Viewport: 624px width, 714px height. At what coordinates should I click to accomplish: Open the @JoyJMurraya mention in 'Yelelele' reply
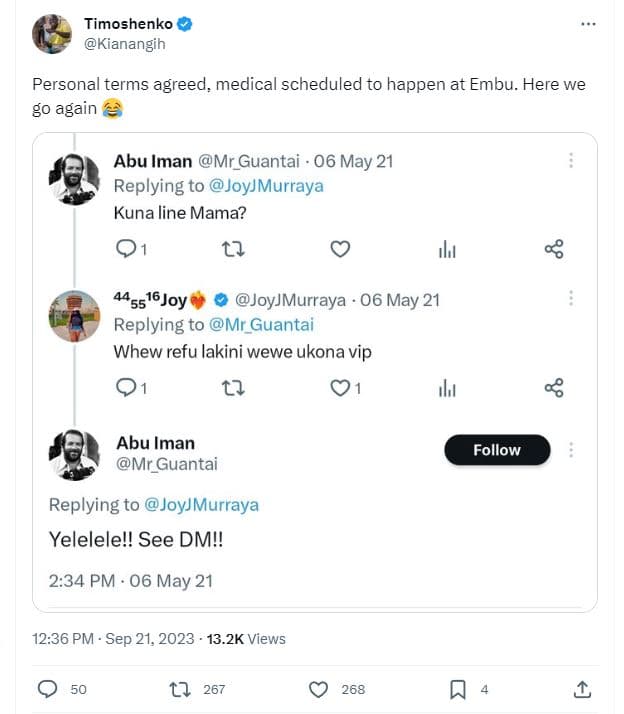(201, 505)
